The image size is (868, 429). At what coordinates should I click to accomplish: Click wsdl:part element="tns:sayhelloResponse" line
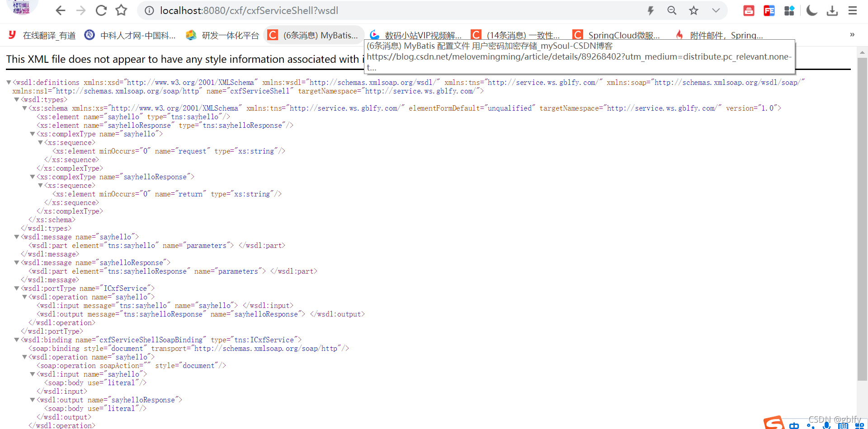pyautogui.click(x=173, y=271)
